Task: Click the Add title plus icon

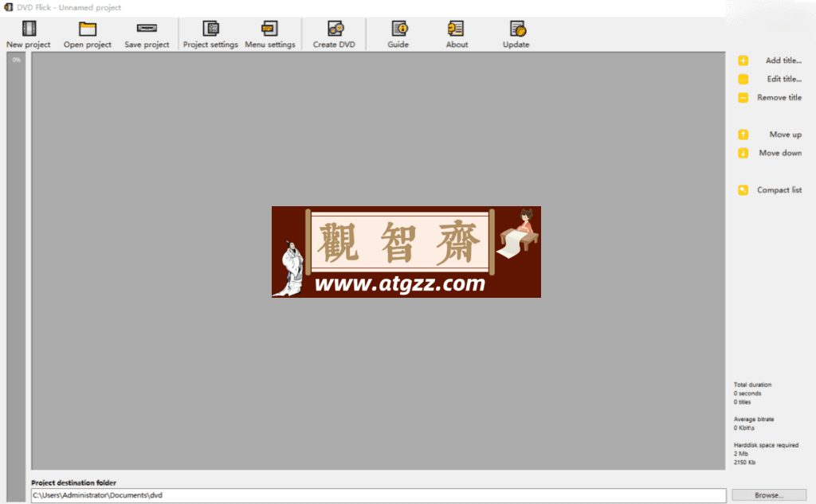Action: click(x=743, y=61)
